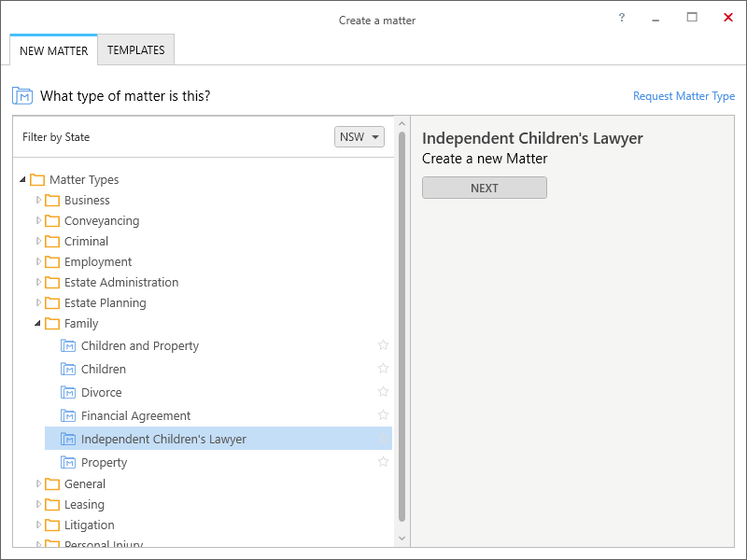Viewport: 747px width, 560px height.
Task: Favorite Children and Property with its star
Action: click(383, 344)
